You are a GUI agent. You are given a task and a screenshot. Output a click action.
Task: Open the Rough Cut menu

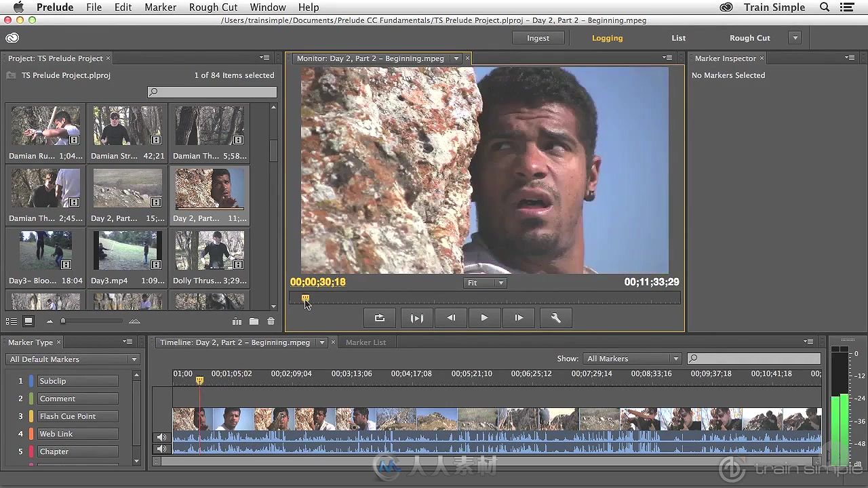(x=213, y=7)
